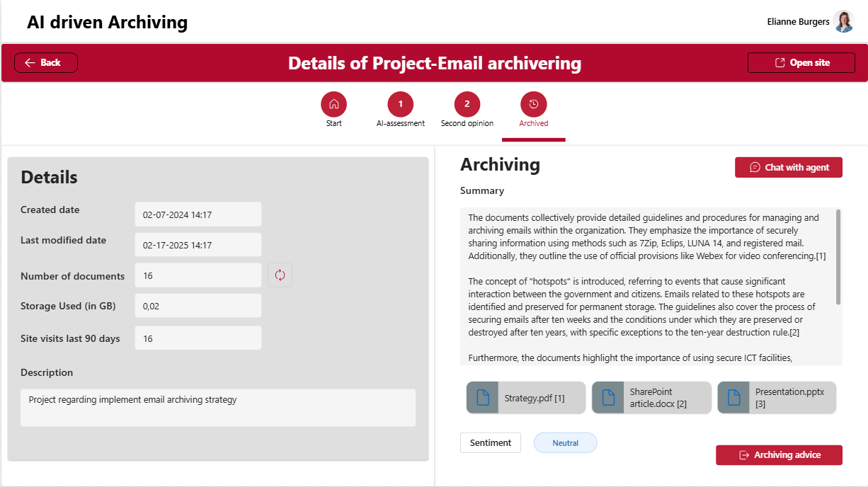The height and width of the screenshot is (487, 868).
Task: Click the Neutral sentiment badge
Action: 565,442
